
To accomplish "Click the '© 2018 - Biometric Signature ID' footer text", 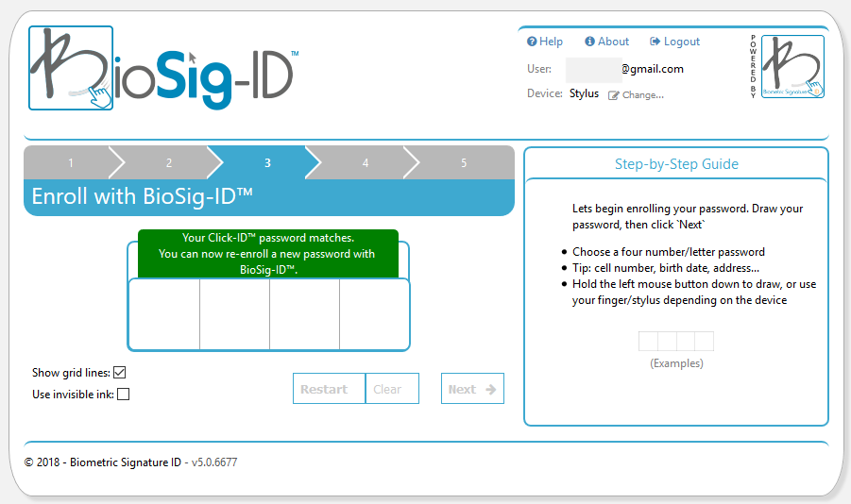I will (103, 462).
